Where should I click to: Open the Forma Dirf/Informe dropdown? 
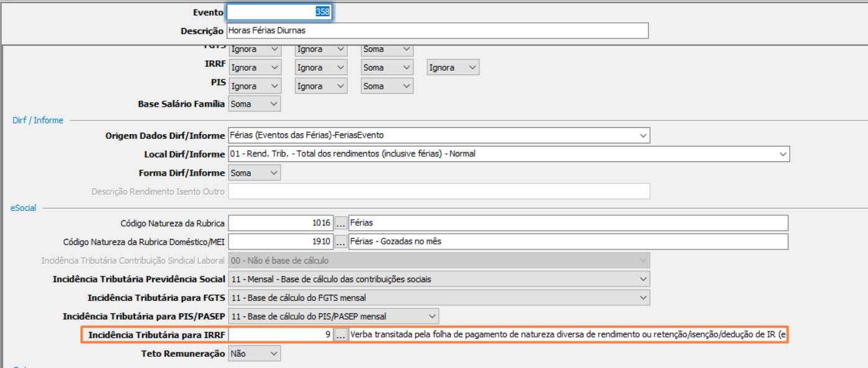(x=255, y=173)
